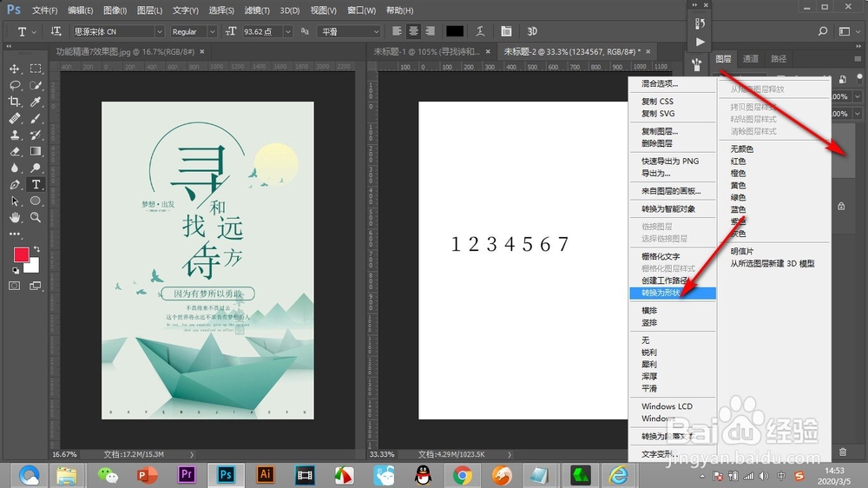868x488 pixels.
Task: Open the font size dropdown arrow
Action: 288,31
